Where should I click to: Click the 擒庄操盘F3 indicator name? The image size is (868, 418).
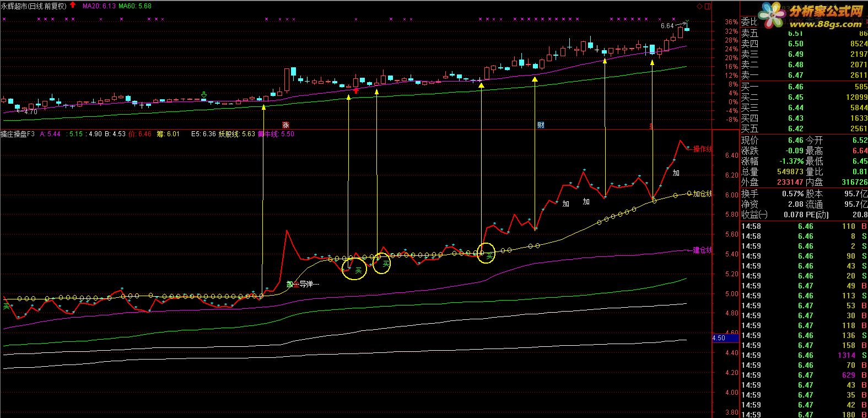pyautogui.click(x=18, y=134)
